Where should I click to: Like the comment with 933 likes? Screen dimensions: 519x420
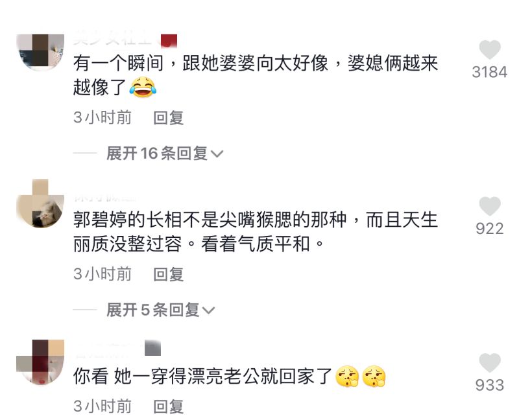pos(490,362)
